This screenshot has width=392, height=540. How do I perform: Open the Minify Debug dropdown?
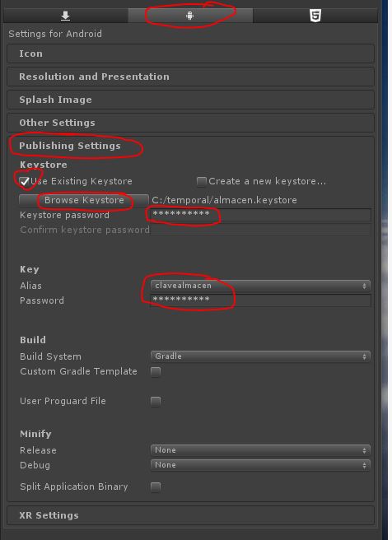260,465
